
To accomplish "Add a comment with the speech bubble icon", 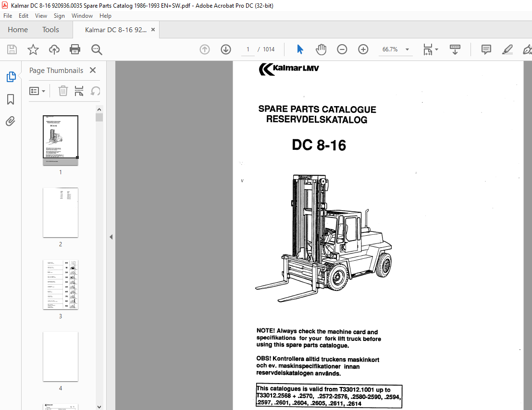I will pyautogui.click(x=486, y=49).
